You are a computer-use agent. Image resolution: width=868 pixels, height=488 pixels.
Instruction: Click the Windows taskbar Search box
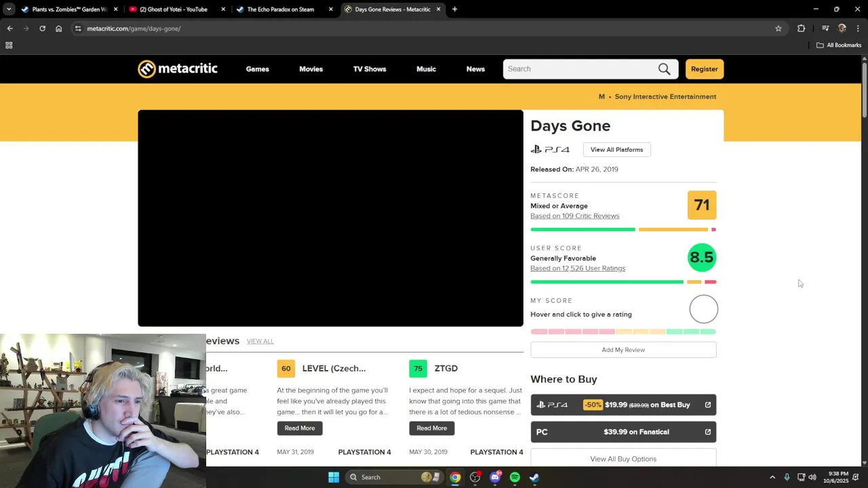point(394,477)
